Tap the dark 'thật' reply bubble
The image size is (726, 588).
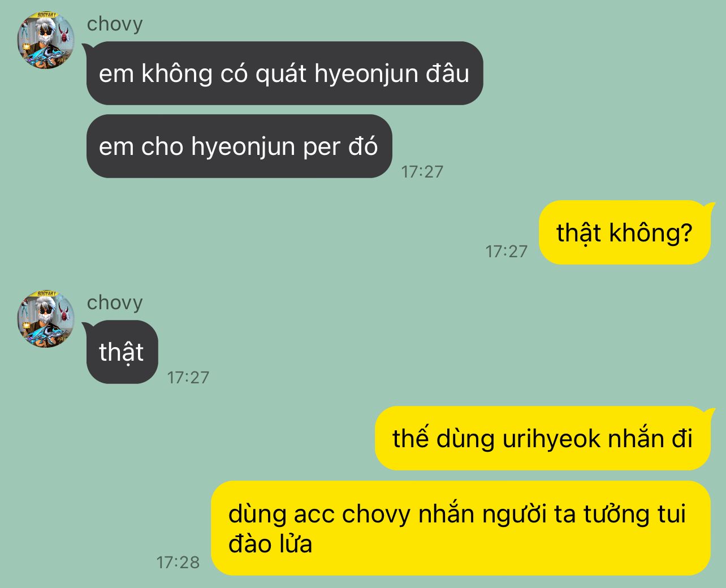pos(122,352)
